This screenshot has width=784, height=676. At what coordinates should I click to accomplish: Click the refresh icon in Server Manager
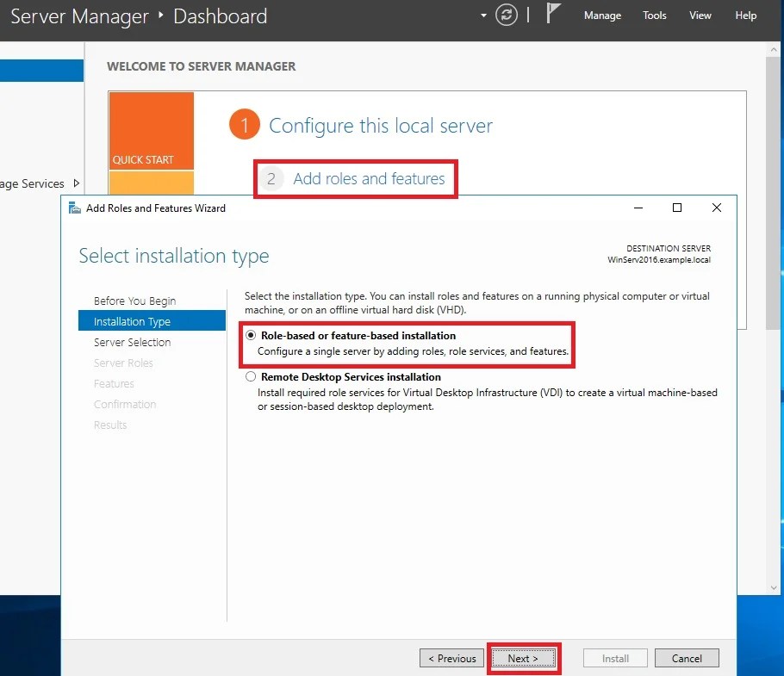[x=507, y=15]
